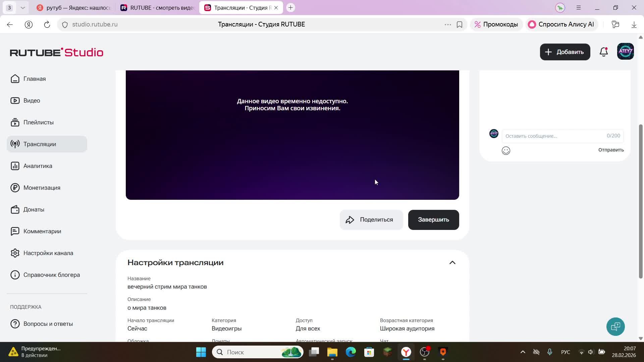Image resolution: width=644 pixels, height=362 pixels.
Task: Click the Поделиться share button
Action: [371, 220]
